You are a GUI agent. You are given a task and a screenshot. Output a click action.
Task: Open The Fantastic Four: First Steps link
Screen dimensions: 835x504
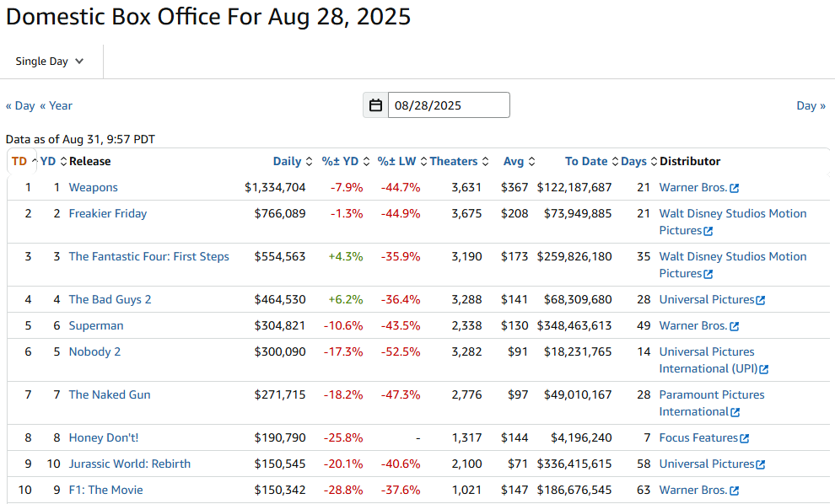[148, 256]
